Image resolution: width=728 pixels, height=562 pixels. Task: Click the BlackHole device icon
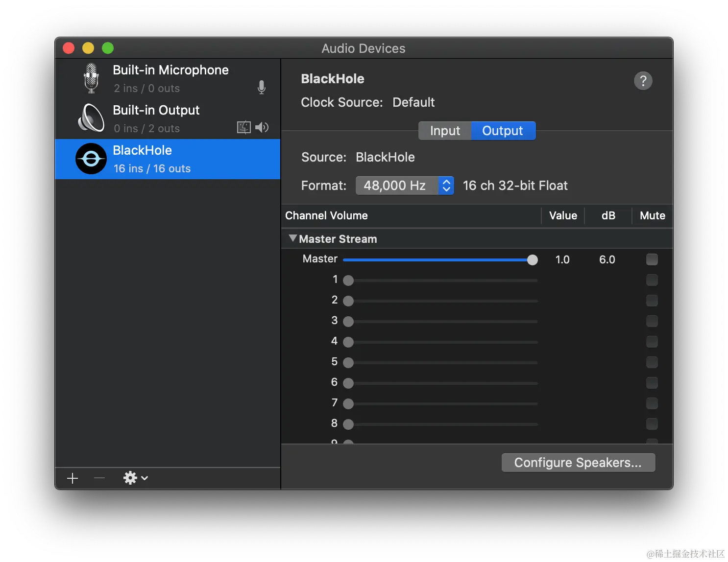[91, 159]
